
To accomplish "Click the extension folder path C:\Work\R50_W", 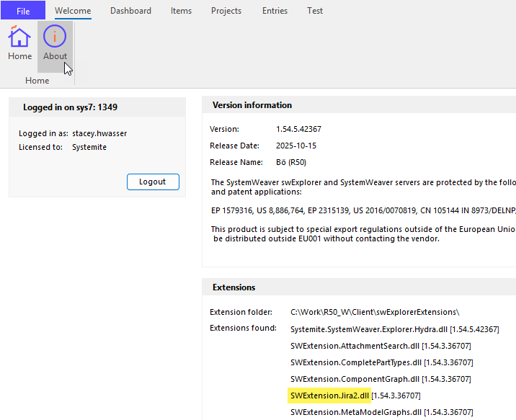I will [x=375, y=312].
